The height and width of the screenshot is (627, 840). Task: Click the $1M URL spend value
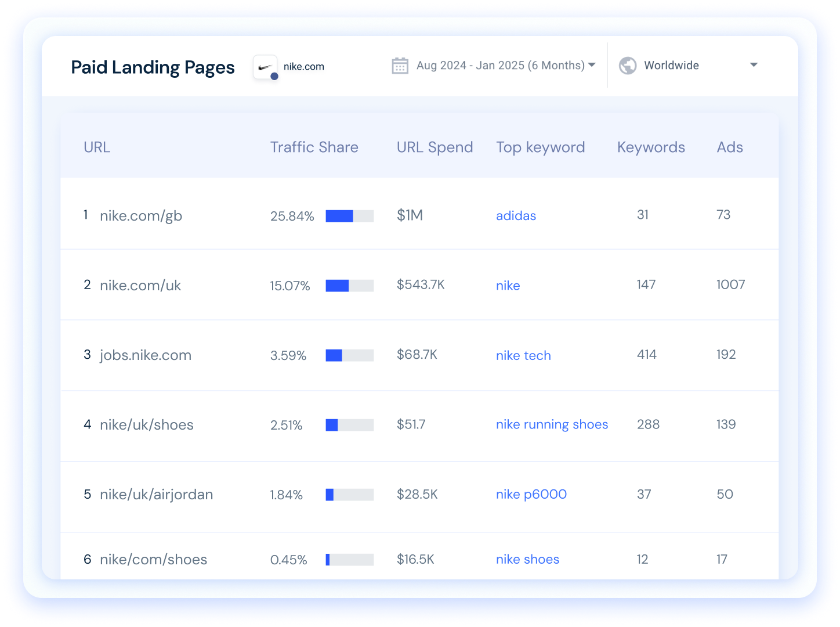410,215
